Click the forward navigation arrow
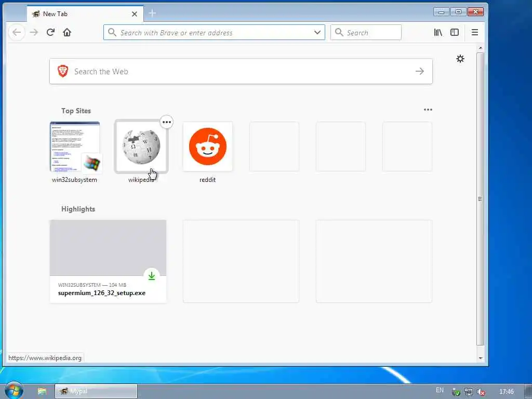Viewport: 532px width, 399px height. pyautogui.click(x=34, y=33)
